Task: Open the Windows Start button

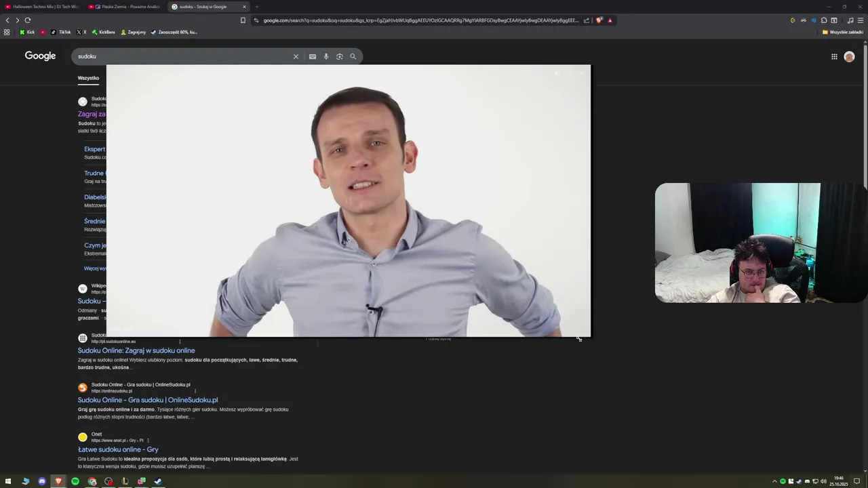Action: coord(9,481)
